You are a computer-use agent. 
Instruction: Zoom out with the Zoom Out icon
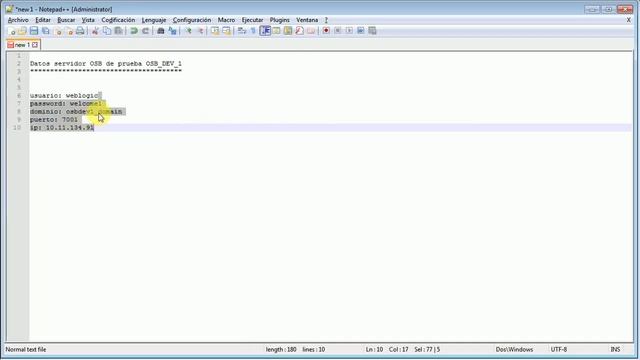201,31
